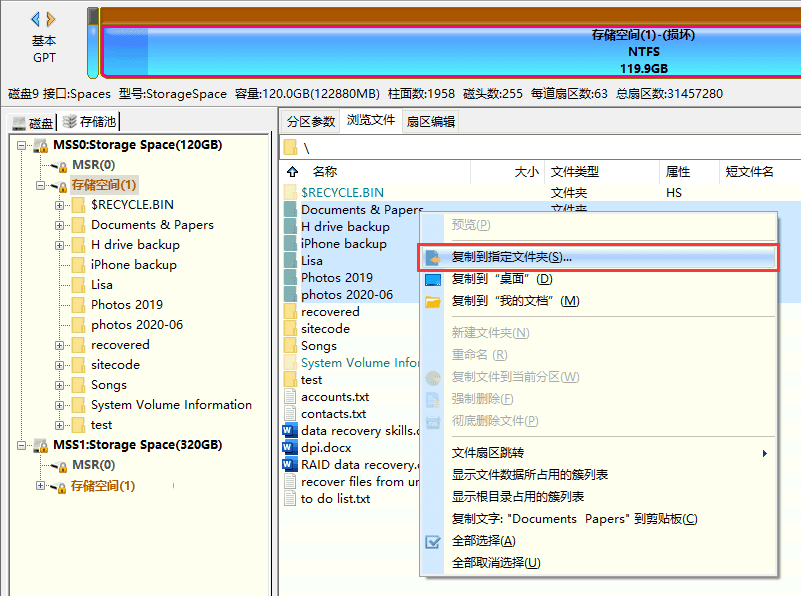Choose 复制到“桌面”(D) menu entry
The image size is (801, 596).
[598, 279]
